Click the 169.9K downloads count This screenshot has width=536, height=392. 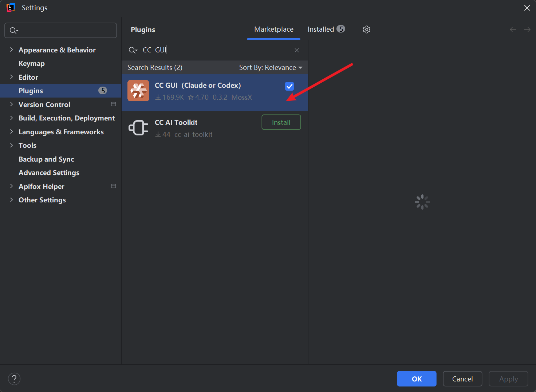170,98
